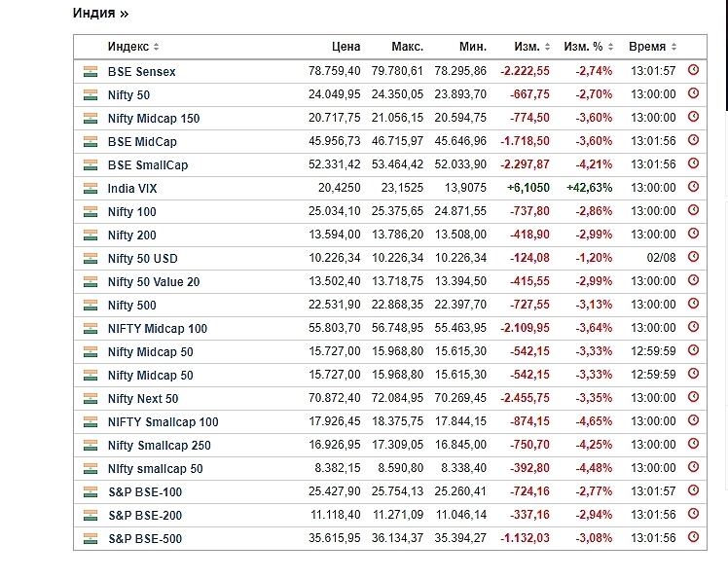The width and height of the screenshot is (728, 579).
Task: Open the NIFTY Smallcap 100 link
Action: (x=164, y=422)
